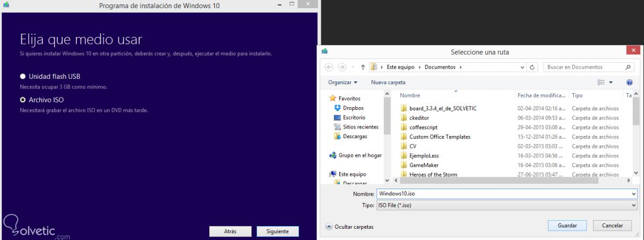Select the Unidad flash USB radio option
Image resolution: width=644 pixels, height=240 pixels.
(23, 77)
